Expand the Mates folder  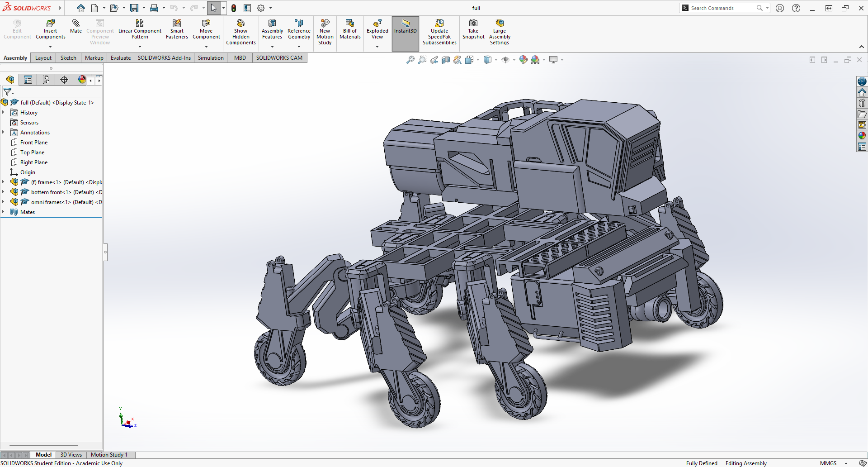pos(4,212)
